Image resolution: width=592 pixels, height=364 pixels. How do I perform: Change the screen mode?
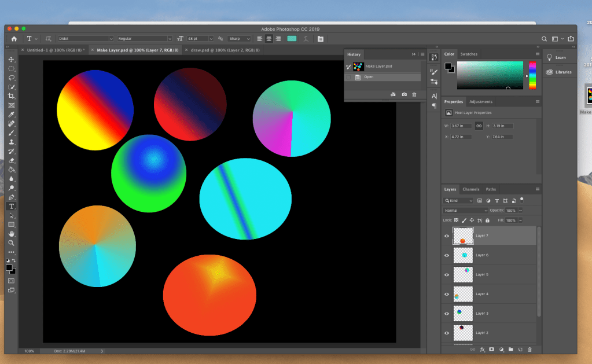12,291
